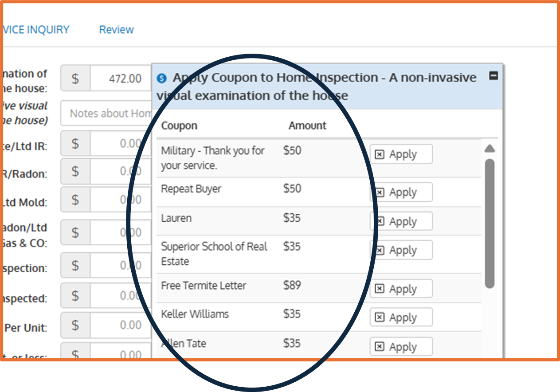Click the scroll up arrow in coupon list
The height and width of the screenshot is (392, 560).
click(x=490, y=149)
